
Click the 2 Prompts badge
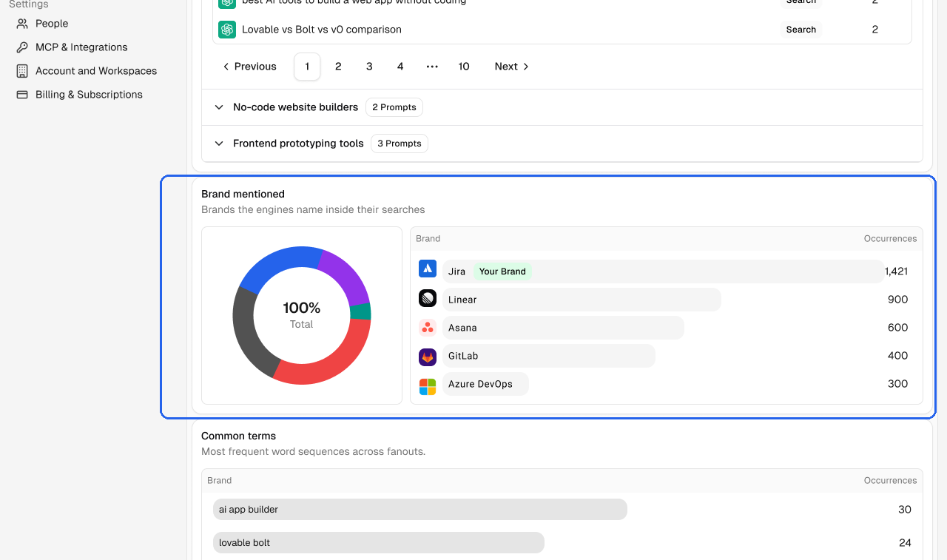[394, 107]
